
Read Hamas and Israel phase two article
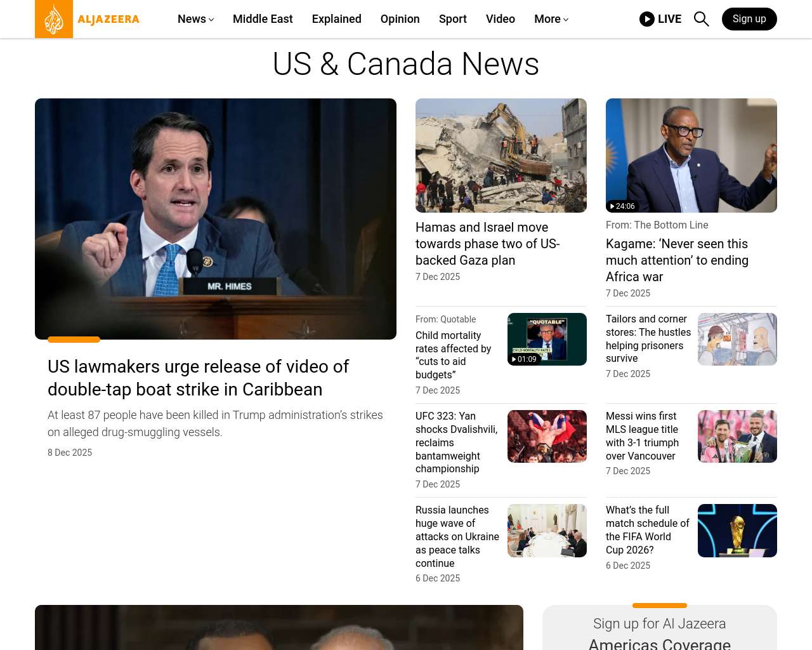pyautogui.click(x=487, y=244)
